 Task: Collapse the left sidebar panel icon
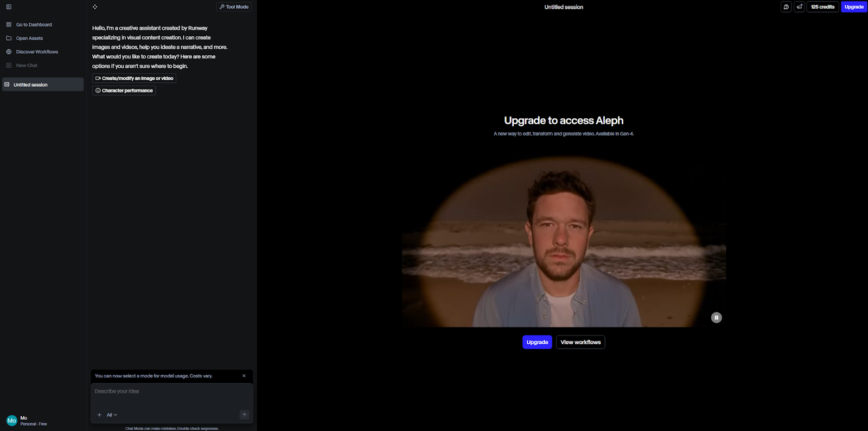[x=9, y=7]
